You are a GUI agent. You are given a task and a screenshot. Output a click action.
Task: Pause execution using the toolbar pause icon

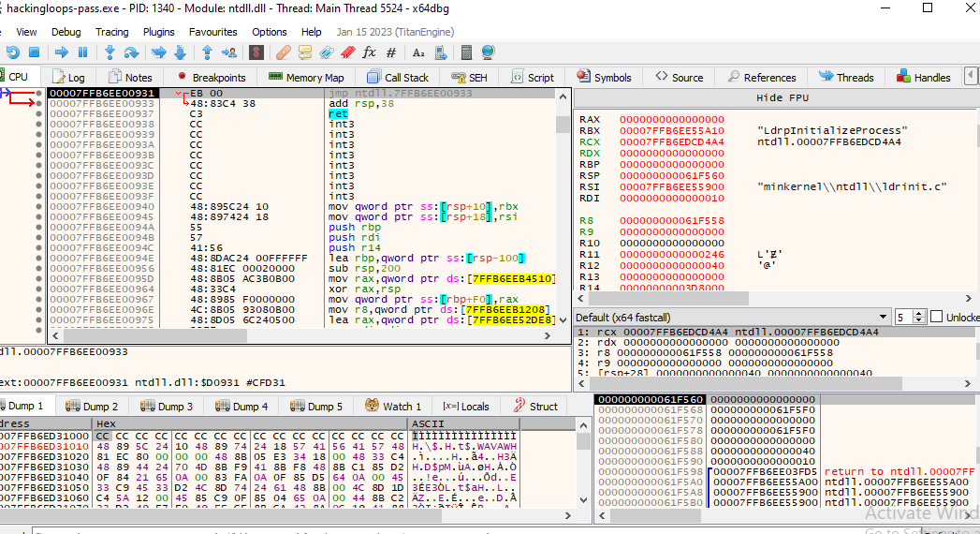click(x=82, y=52)
